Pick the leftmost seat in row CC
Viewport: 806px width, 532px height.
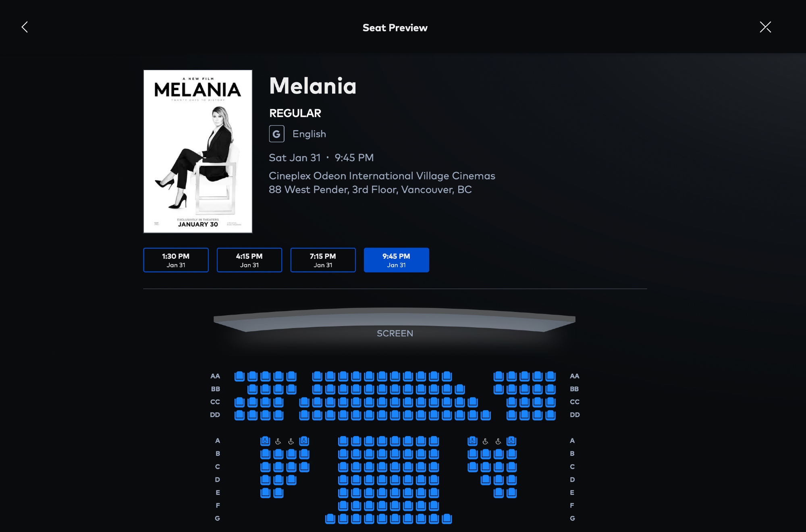239,402
